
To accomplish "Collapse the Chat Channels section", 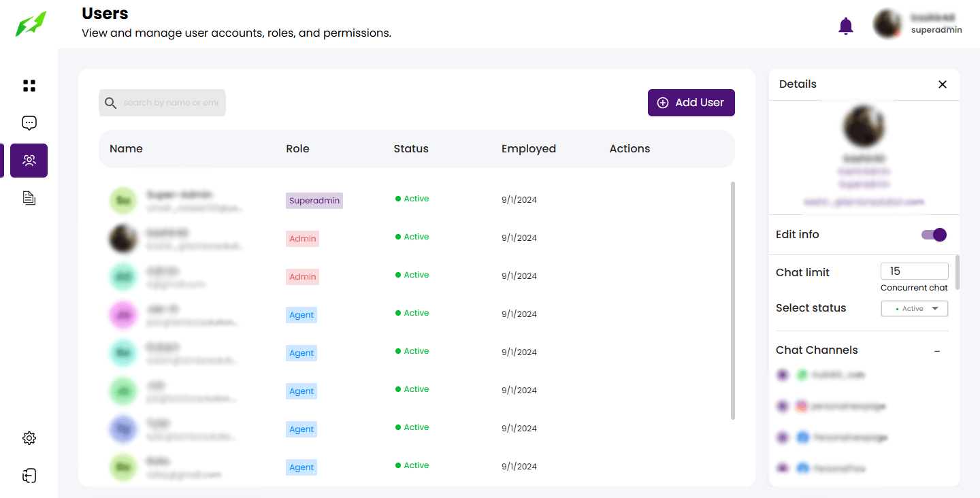I will tap(937, 351).
